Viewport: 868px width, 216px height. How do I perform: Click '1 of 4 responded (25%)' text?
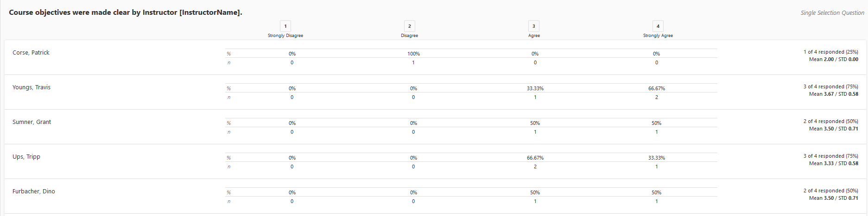[831, 52]
